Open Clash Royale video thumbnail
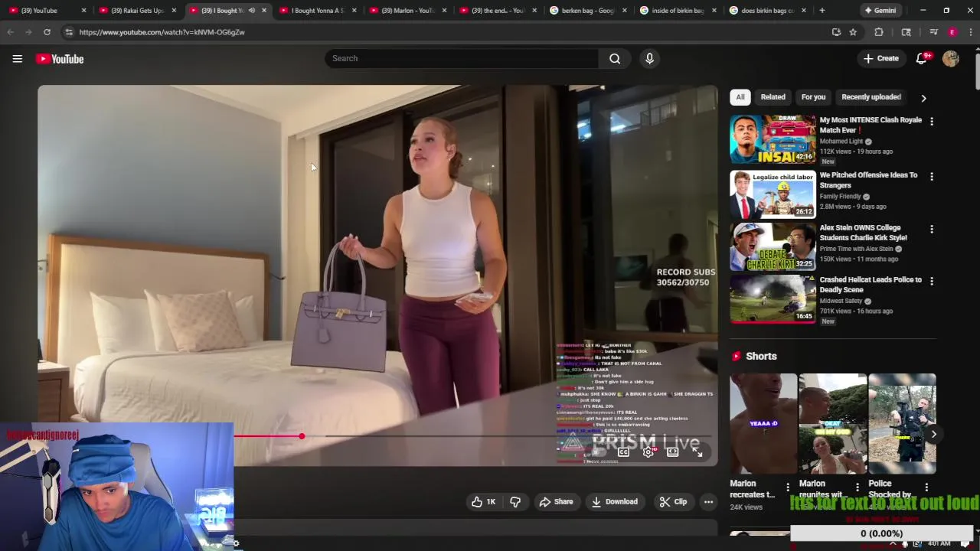980x551 pixels. click(773, 139)
